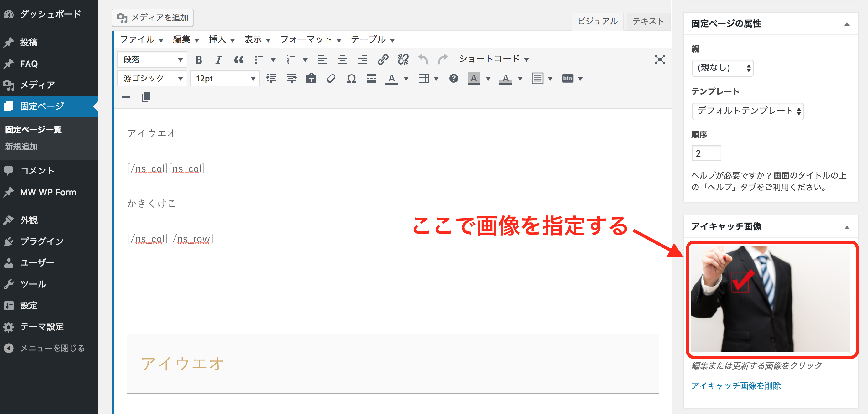This screenshot has width=868, height=414.
Task: Click the undo arrow icon
Action: (423, 60)
